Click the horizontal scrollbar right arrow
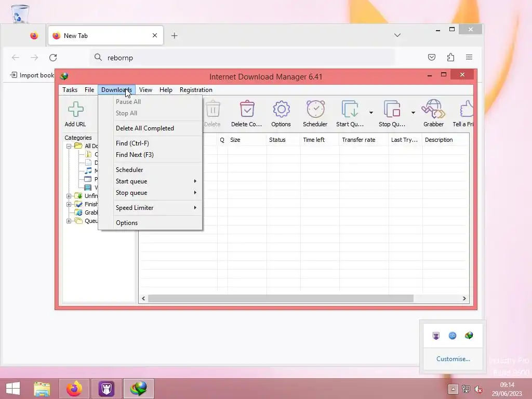The width and height of the screenshot is (532, 399). [x=464, y=299]
